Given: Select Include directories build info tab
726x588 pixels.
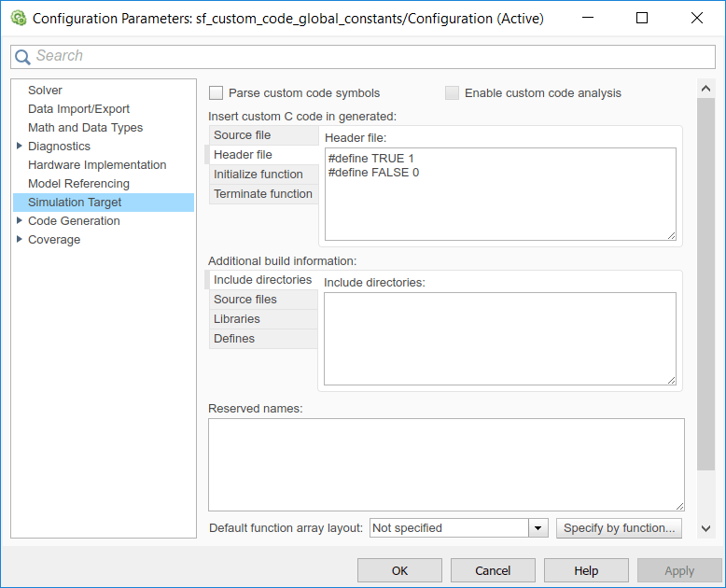Looking at the screenshot, I should [263, 280].
